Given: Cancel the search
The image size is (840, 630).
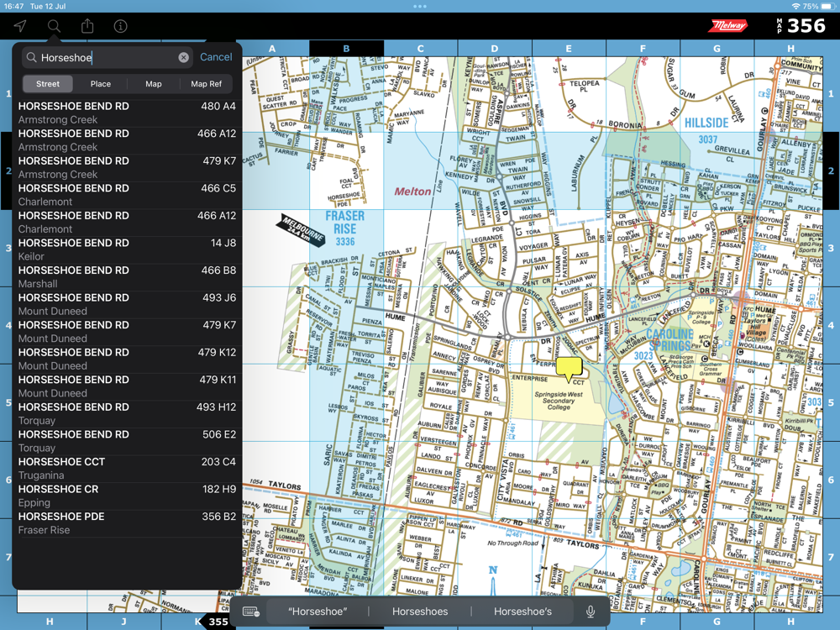Looking at the screenshot, I should (216, 57).
